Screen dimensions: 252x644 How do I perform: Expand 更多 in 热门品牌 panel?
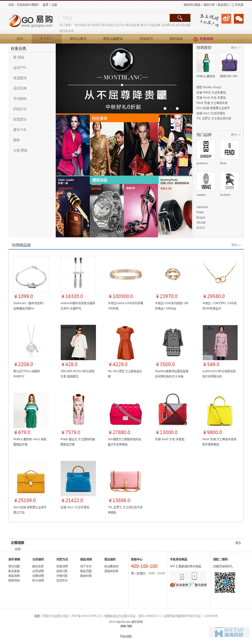coord(236,135)
